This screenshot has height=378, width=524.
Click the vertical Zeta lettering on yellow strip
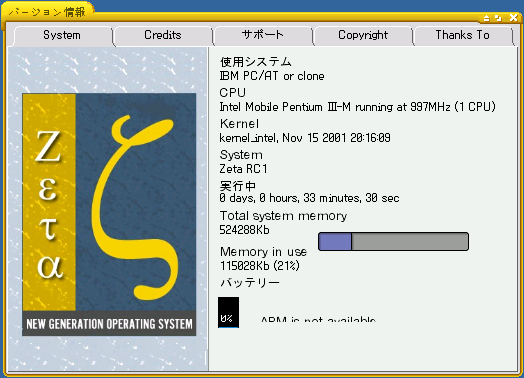pos(49,204)
